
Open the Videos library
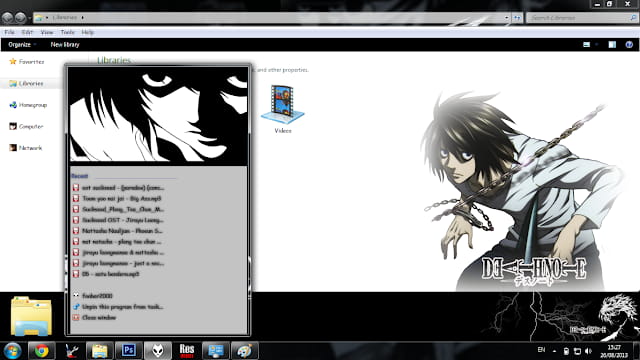coord(282,109)
